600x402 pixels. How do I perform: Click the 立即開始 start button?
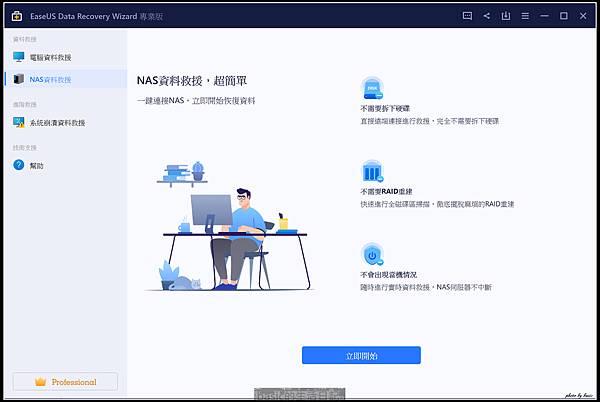coord(361,355)
